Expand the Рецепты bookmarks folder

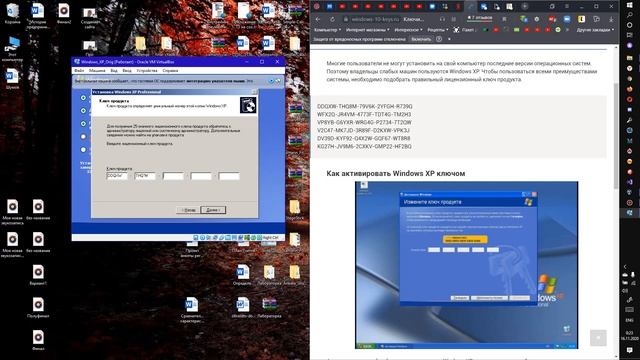438,30
